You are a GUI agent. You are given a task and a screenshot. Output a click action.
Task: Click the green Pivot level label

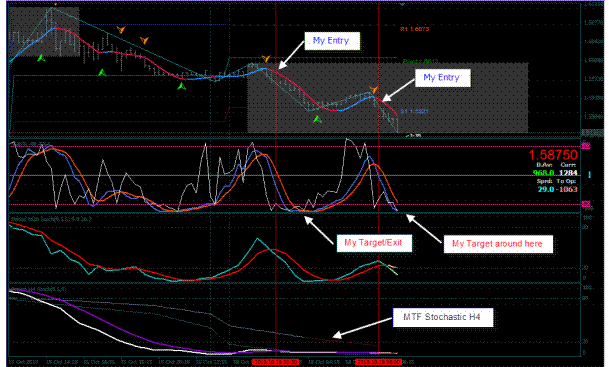pos(421,61)
